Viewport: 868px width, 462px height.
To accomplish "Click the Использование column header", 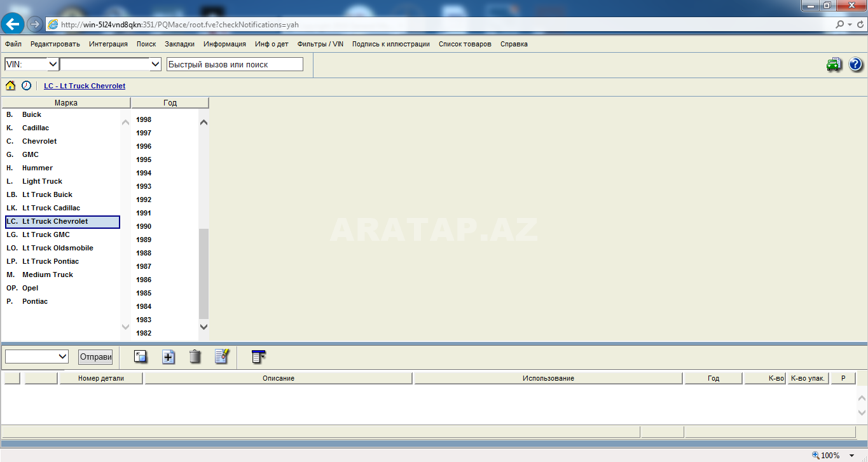I will tap(548, 378).
